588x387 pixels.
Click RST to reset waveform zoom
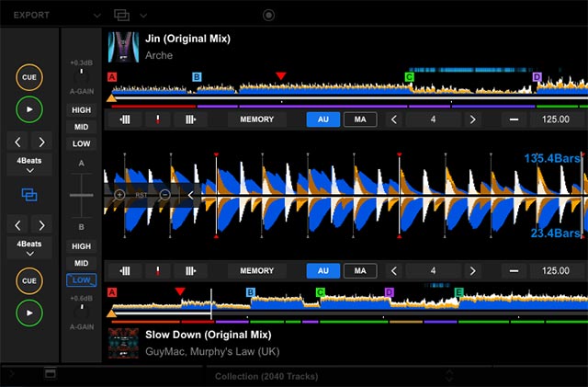141,195
